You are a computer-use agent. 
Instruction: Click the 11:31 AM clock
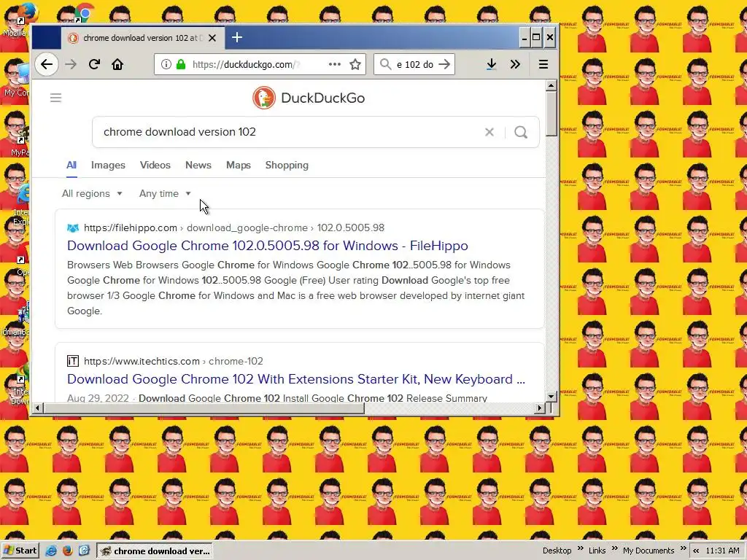(x=722, y=551)
